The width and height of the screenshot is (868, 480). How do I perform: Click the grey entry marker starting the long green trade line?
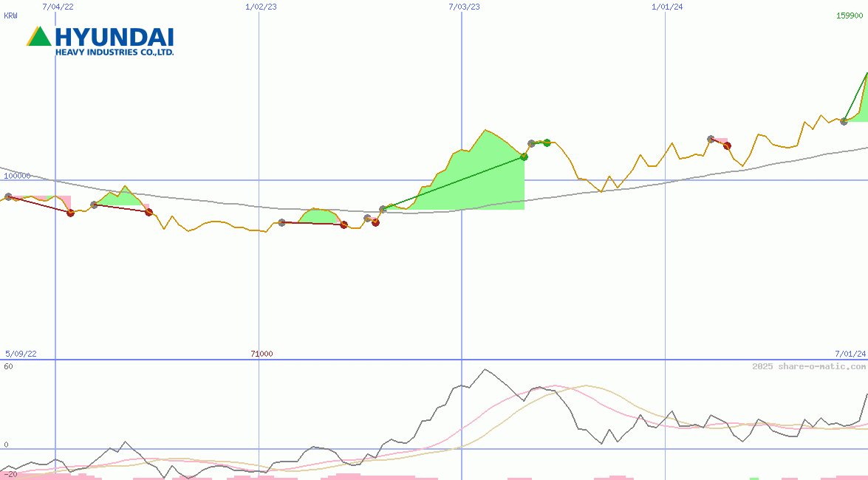point(383,209)
